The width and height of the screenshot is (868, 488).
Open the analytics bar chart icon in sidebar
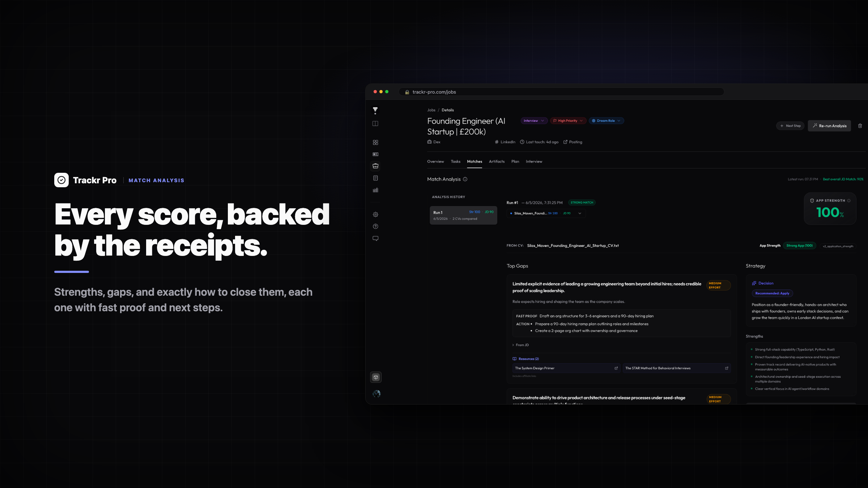375,190
